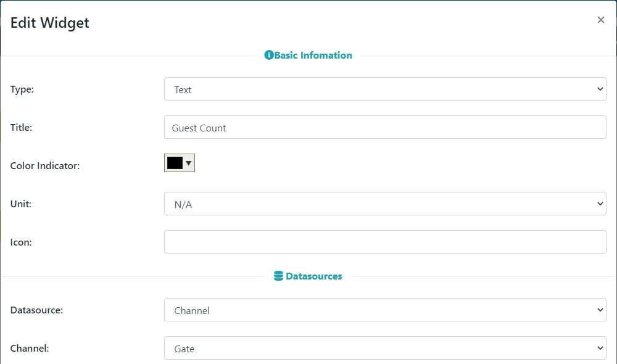Click the Edit Widget dialog title
617x364 pixels.
point(50,23)
